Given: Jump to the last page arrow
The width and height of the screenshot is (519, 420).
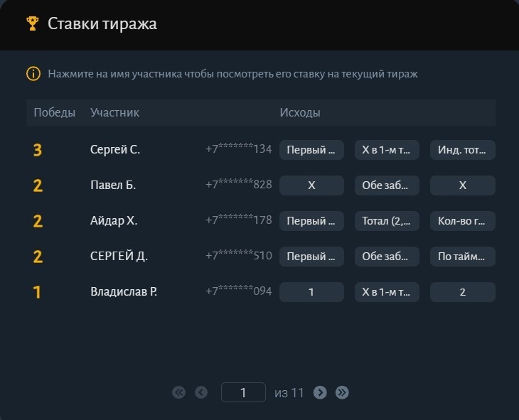Looking at the screenshot, I should (342, 392).
